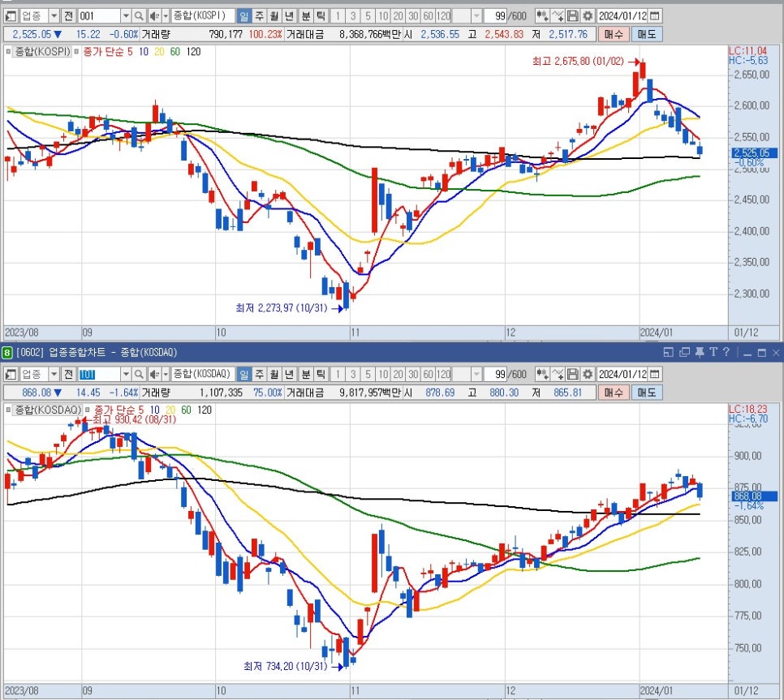
Task: Open the speaker options arrow in the KOSDAQ toolbar
Action: (x=166, y=374)
